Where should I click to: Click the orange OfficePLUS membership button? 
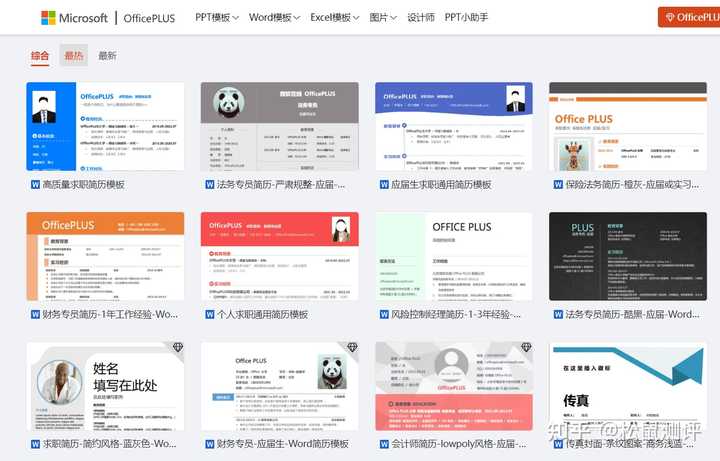coord(689,17)
